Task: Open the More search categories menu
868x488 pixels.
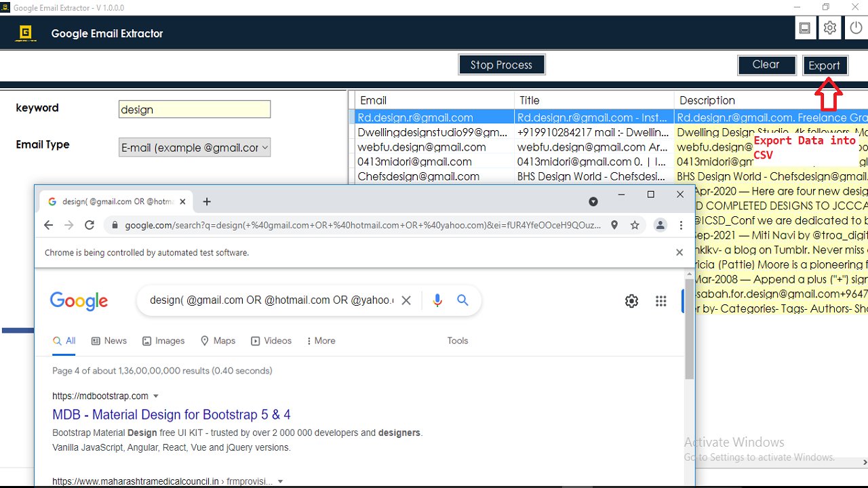Action: coord(321,341)
